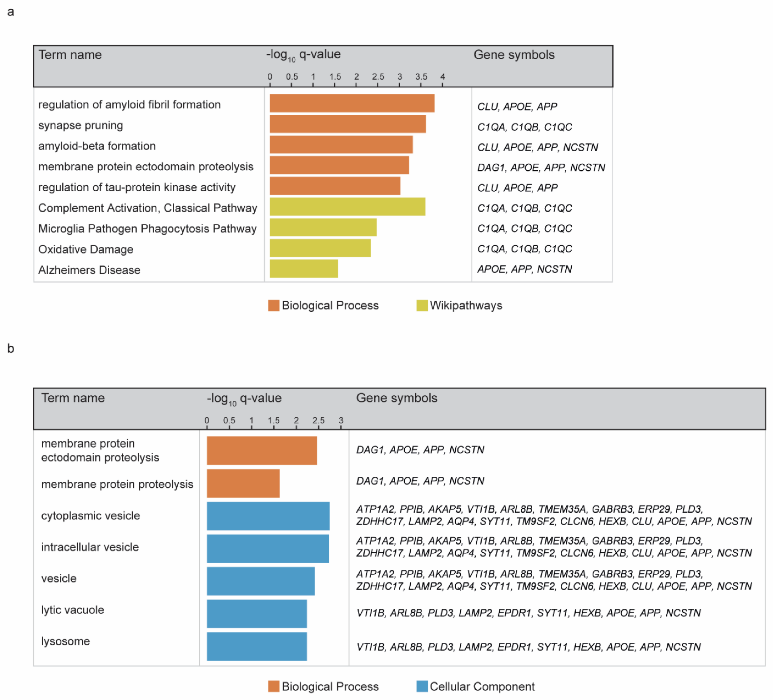Viewport: 773px width, 700px height.
Task: Click the 'lytic vacuole' term label
Action: [73, 610]
